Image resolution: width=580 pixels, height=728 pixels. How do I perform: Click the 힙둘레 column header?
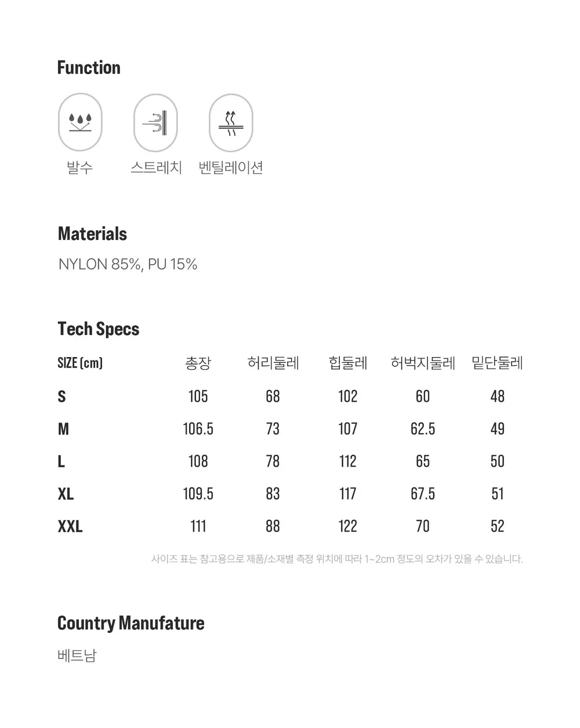pos(348,363)
